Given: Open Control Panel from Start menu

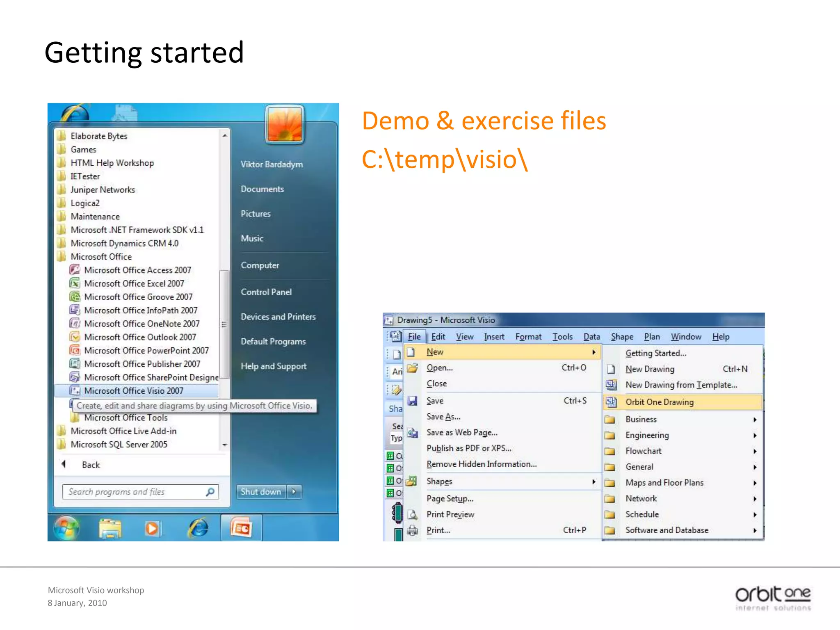Looking at the screenshot, I should [266, 292].
